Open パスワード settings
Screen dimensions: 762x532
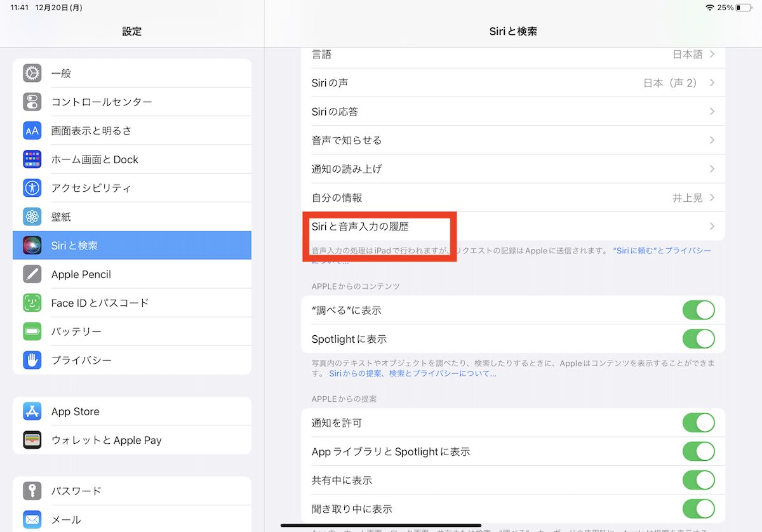tap(132, 491)
